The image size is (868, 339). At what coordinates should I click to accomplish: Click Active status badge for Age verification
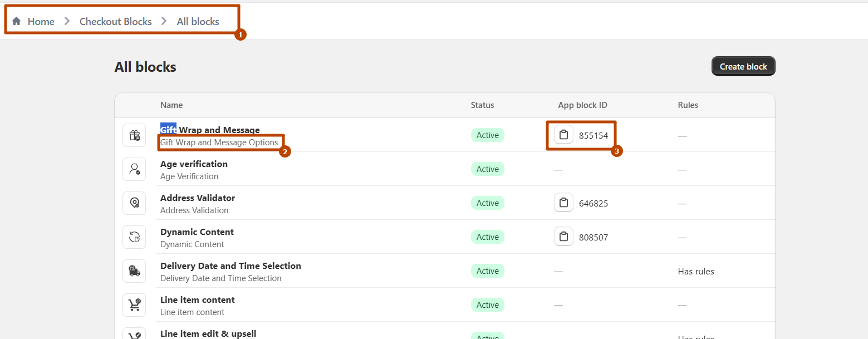click(x=487, y=169)
